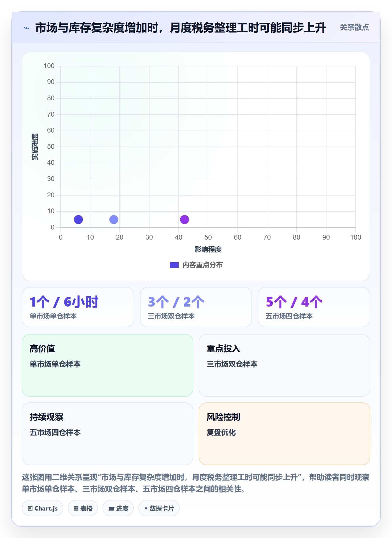The image size is (392, 538).
Task: Click 三市场双仓样本 inside the 重点投入 card
Action: pos(232,364)
